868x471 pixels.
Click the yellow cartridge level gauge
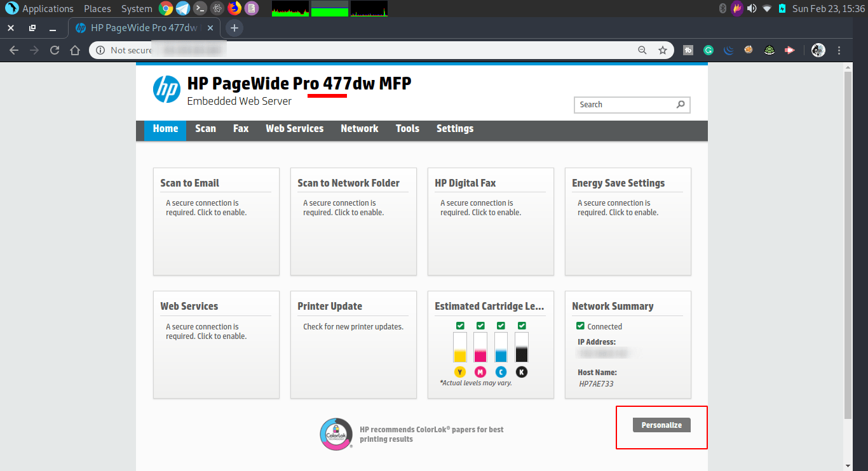460,347
